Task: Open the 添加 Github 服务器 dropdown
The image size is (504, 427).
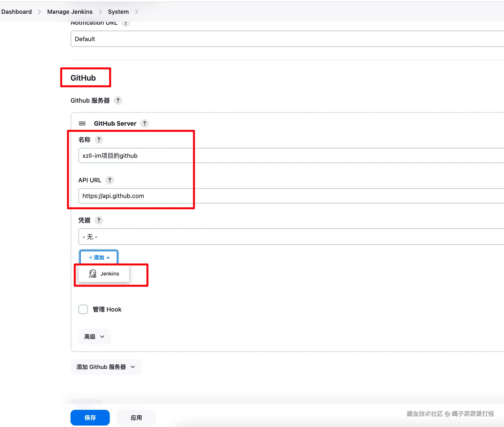Action: tap(106, 367)
